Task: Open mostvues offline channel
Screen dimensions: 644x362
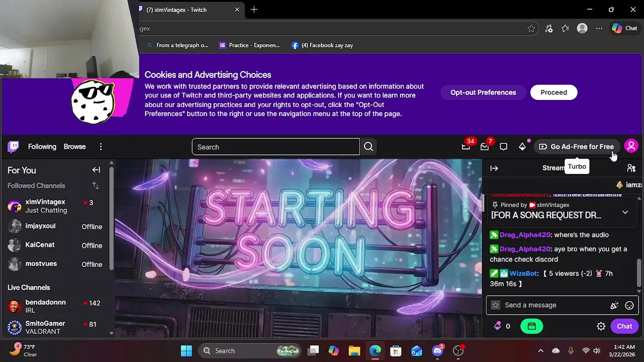Action: pos(55,264)
